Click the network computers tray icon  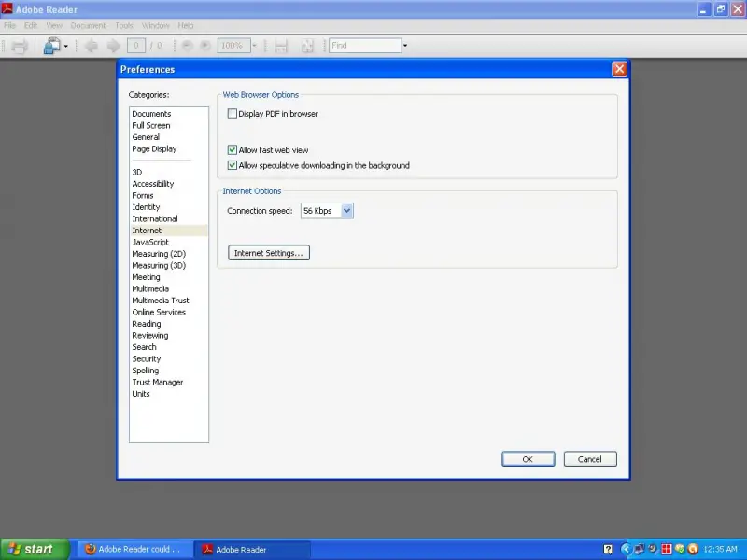click(639, 549)
